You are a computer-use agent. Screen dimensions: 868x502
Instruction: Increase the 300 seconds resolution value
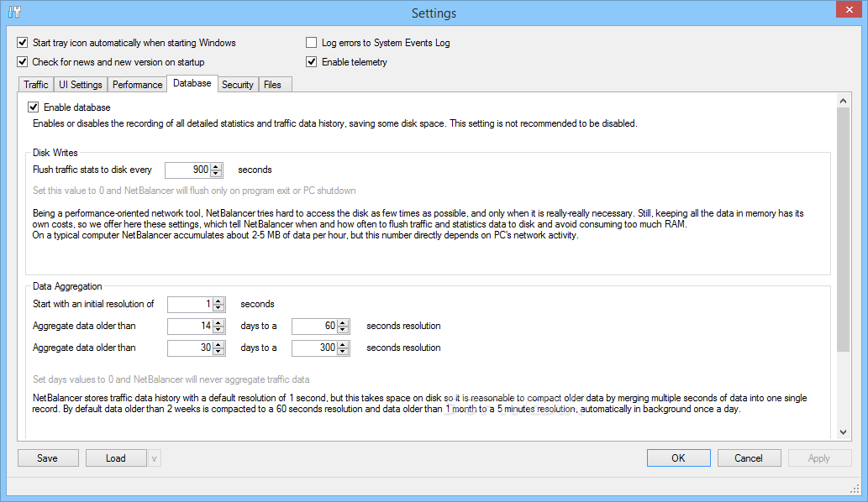[343, 344]
